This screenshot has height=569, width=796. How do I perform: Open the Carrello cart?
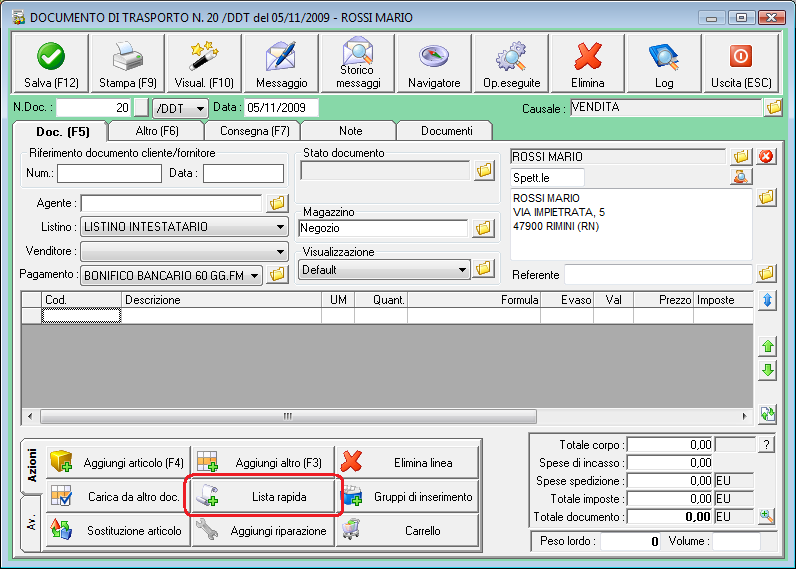408,530
